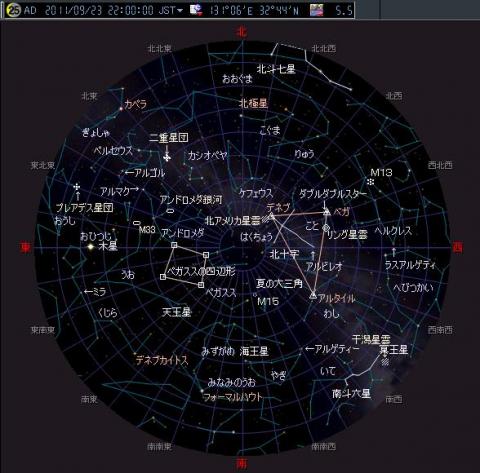The width and height of the screenshot is (480, 473).
Task: Click the 夏の大三角 label
Action: tap(279, 284)
